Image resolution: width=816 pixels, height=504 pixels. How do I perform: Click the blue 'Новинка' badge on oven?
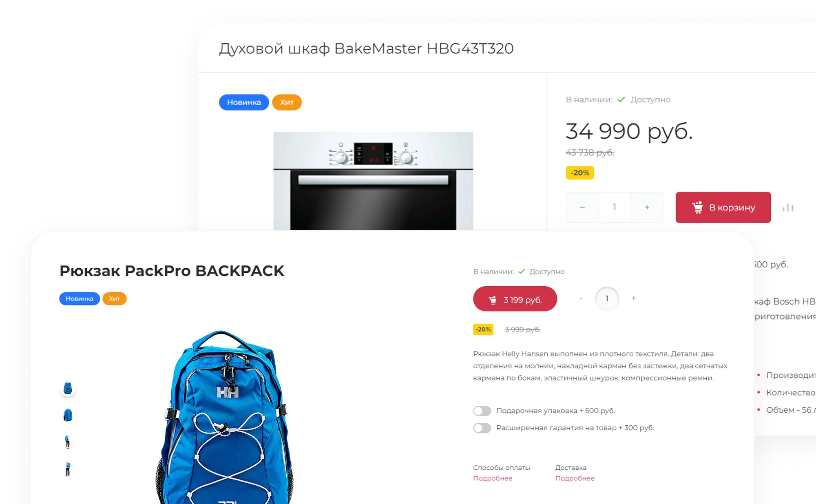(244, 102)
